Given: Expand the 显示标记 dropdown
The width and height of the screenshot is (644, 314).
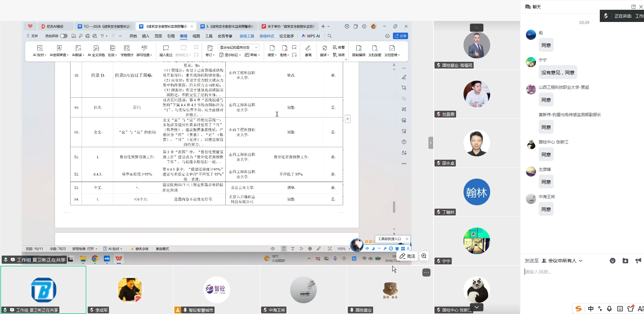Looking at the screenshot, I should pyautogui.click(x=230, y=55).
